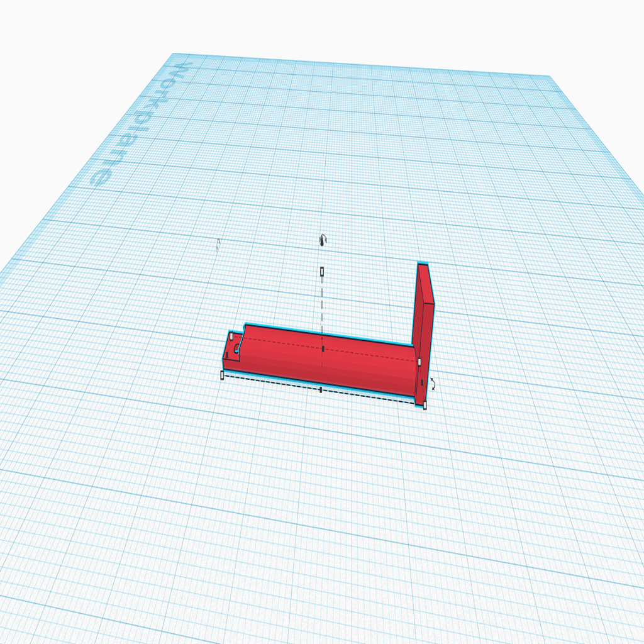Viewport: 644px width, 644px height.
Task: Click the curved rotation arrow beside the upright plate
Action: 433,384
